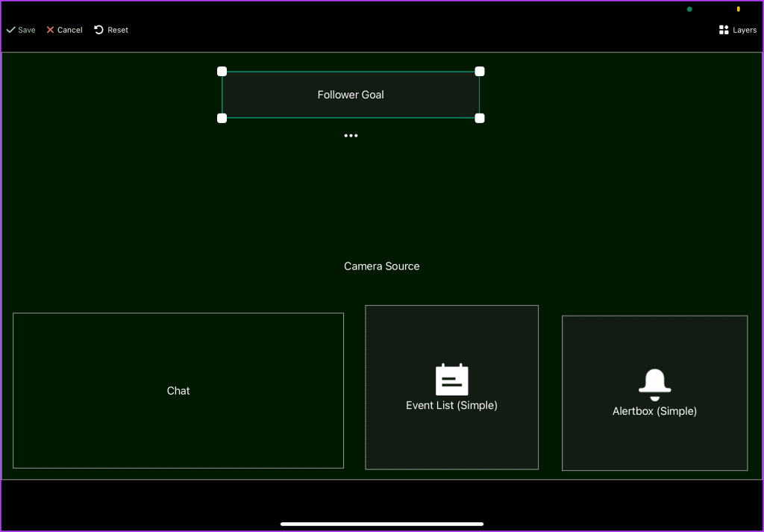Click the Reset circular arrow icon
The width and height of the screenshot is (764, 532).
[98, 30]
